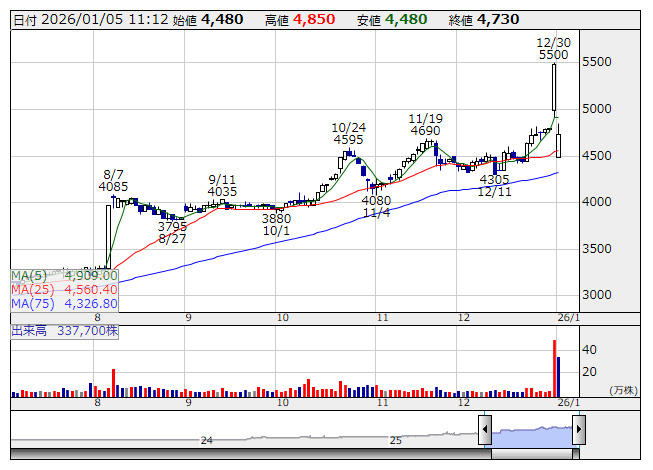The width and height of the screenshot is (653, 470).
Task: Click the 11/19 4690 high annotation
Action: [x=425, y=124]
